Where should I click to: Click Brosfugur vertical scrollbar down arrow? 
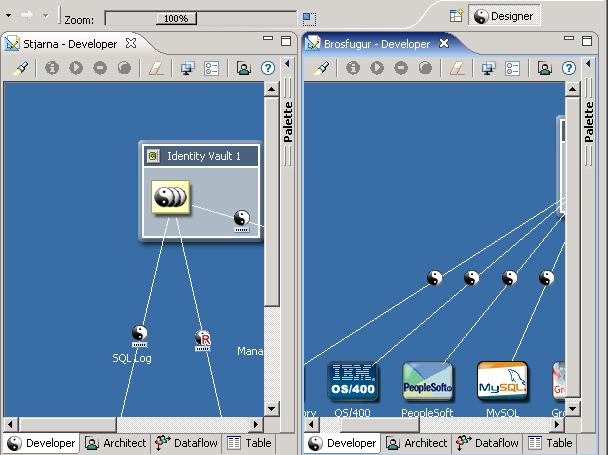click(x=572, y=408)
